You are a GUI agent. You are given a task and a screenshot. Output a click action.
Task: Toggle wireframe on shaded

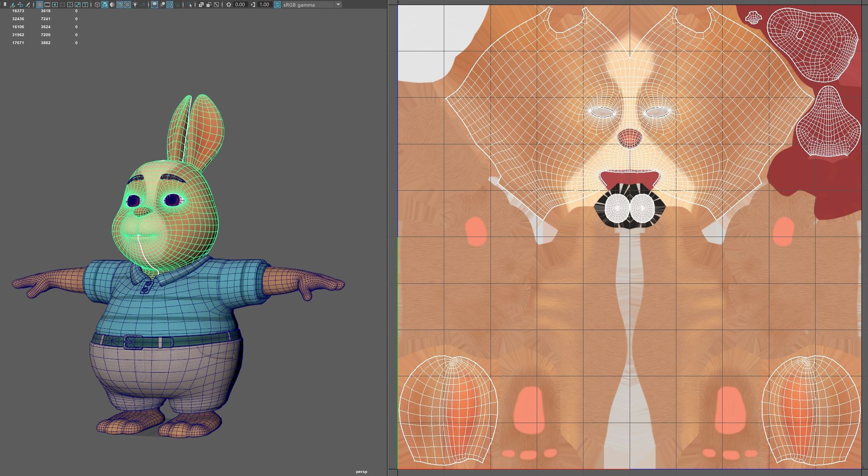[x=120, y=5]
